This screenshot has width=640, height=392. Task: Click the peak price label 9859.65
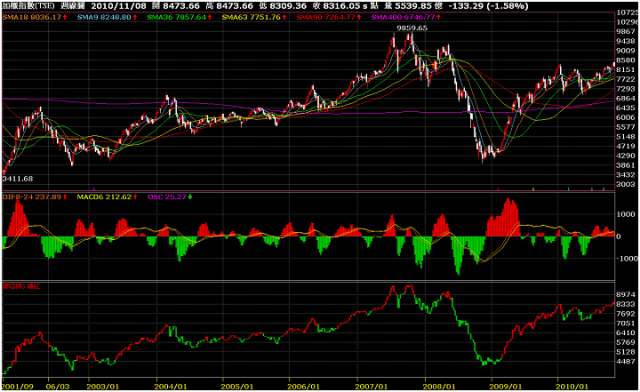click(412, 28)
